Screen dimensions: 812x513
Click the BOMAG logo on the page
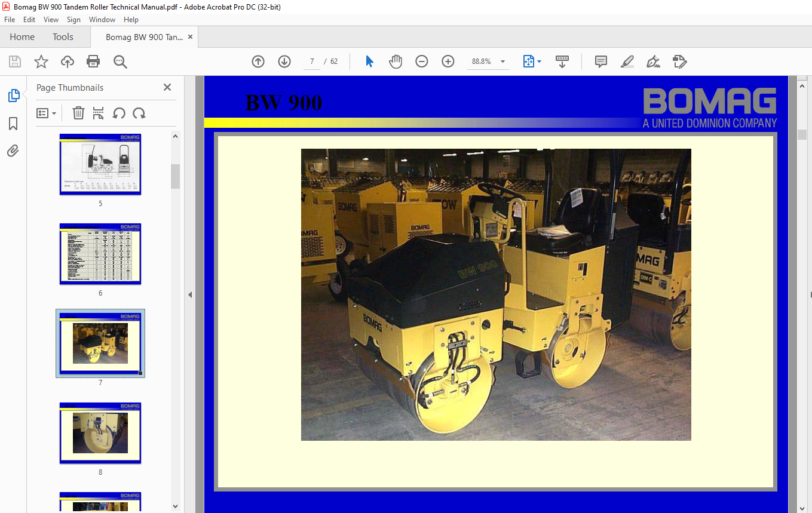(710, 108)
